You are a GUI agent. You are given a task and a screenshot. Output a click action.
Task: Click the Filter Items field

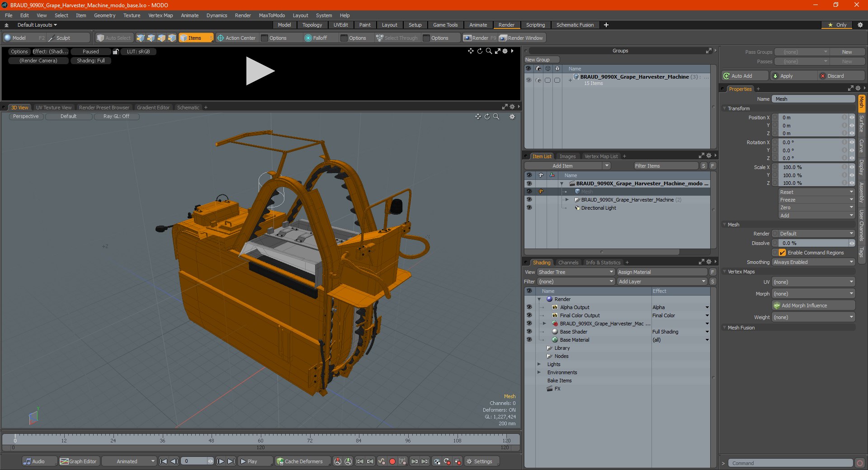pyautogui.click(x=665, y=166)
